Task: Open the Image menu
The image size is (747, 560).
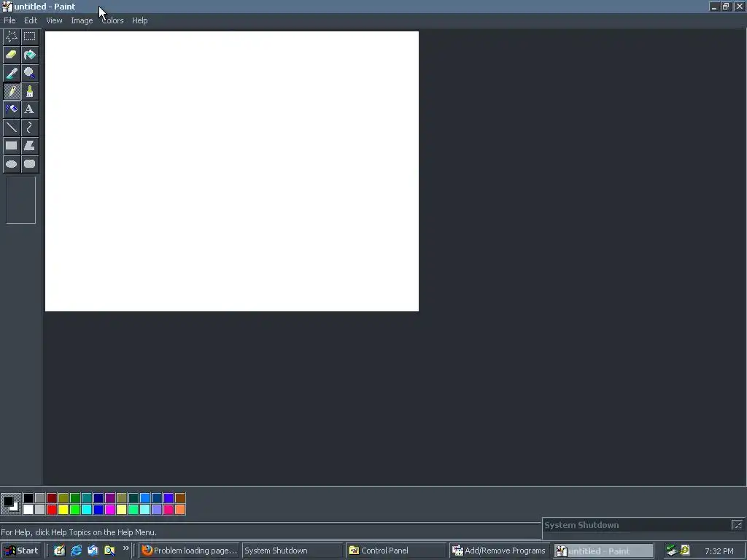Action: 82,20
